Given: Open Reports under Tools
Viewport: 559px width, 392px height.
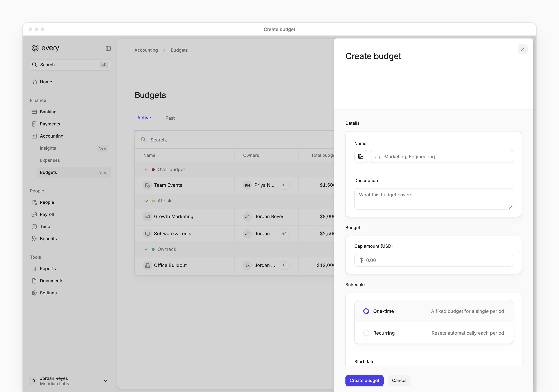Looking at the screenshot, I should [x=70, y=269].
